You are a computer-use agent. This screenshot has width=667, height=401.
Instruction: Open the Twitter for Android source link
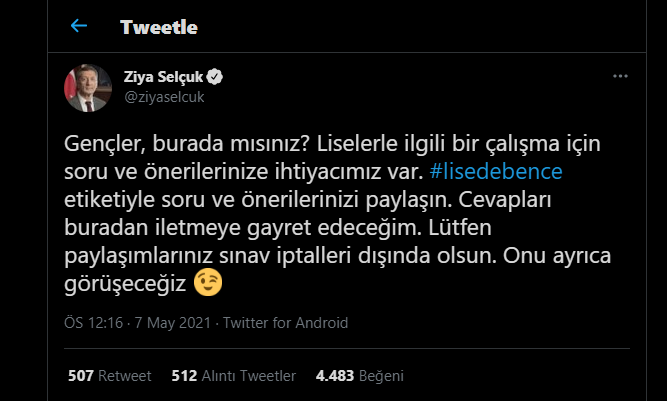(285, 323)
